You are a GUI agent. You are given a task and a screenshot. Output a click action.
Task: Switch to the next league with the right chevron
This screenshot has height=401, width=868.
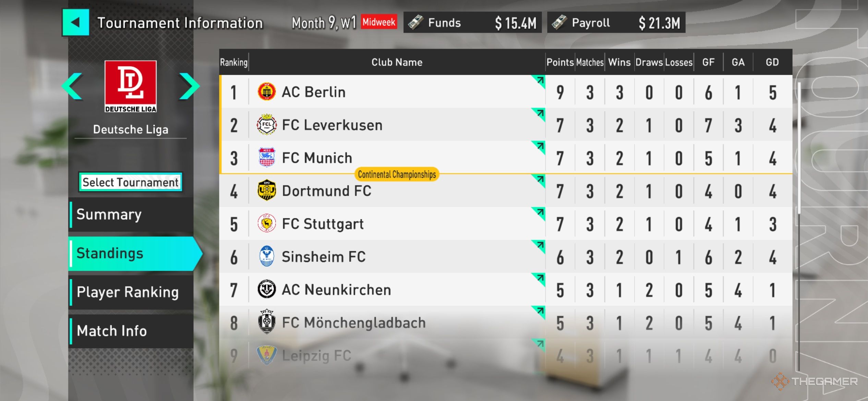click(188, 86)
